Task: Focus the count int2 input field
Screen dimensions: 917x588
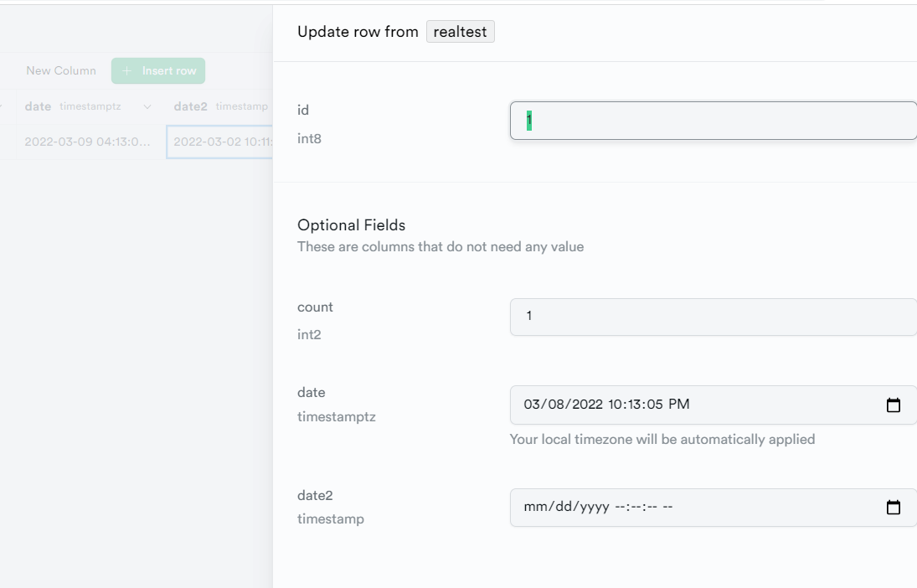Action: pos(714,317)
